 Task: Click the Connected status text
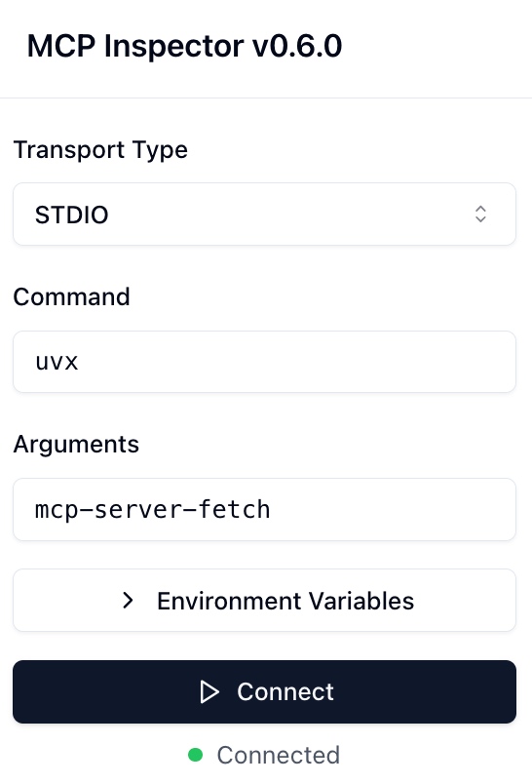tap(279, 755)
